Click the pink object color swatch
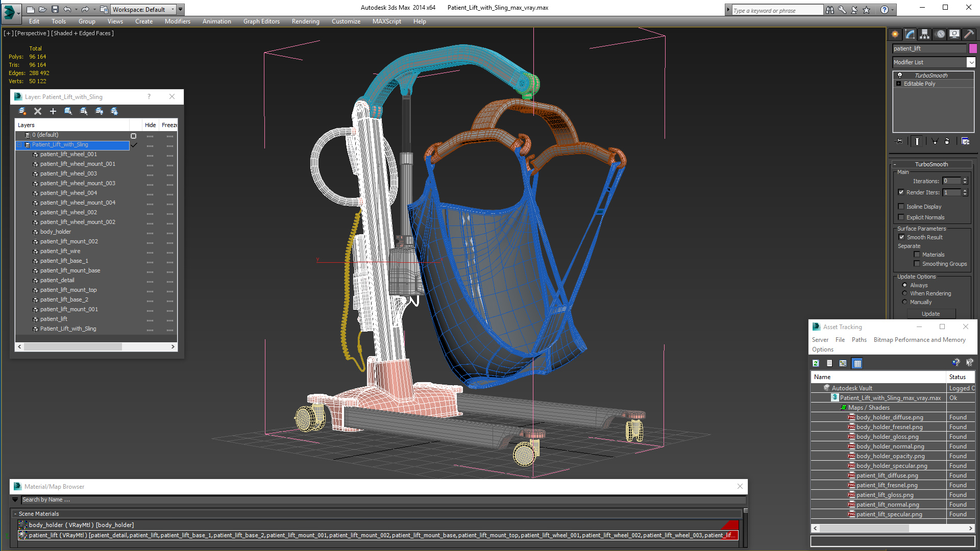Screen dimensions: 980x551 (973, 48)
